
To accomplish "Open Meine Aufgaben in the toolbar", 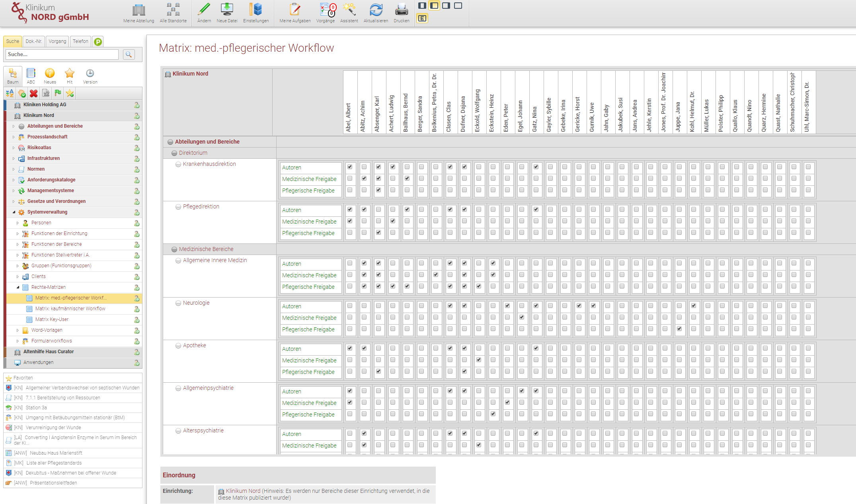I will [295, 13].
